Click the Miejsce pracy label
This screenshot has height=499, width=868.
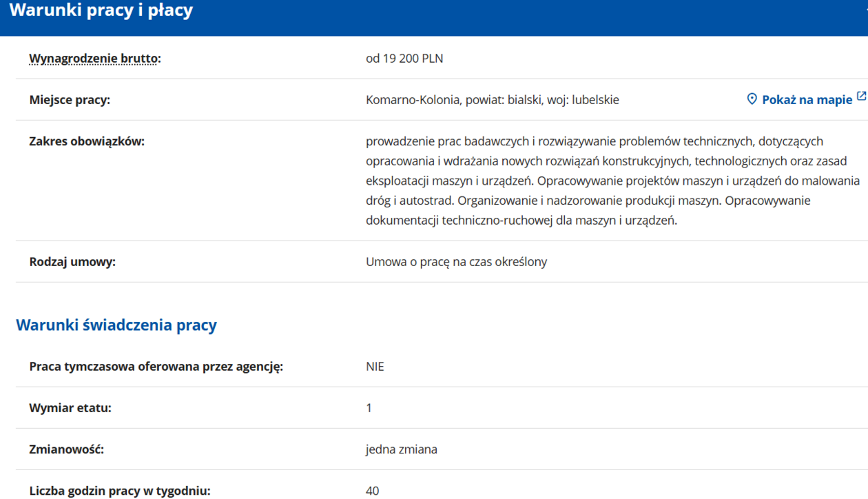pos(70,100)
